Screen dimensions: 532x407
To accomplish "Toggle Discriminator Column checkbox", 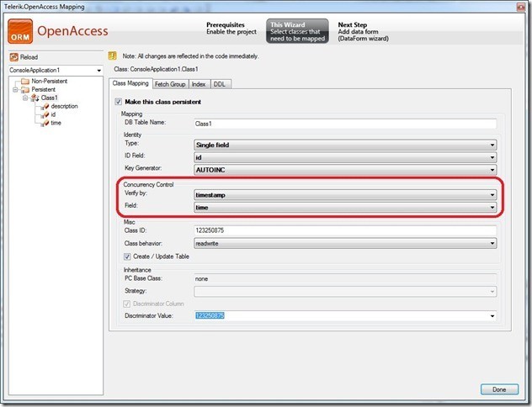I will 127,304.
